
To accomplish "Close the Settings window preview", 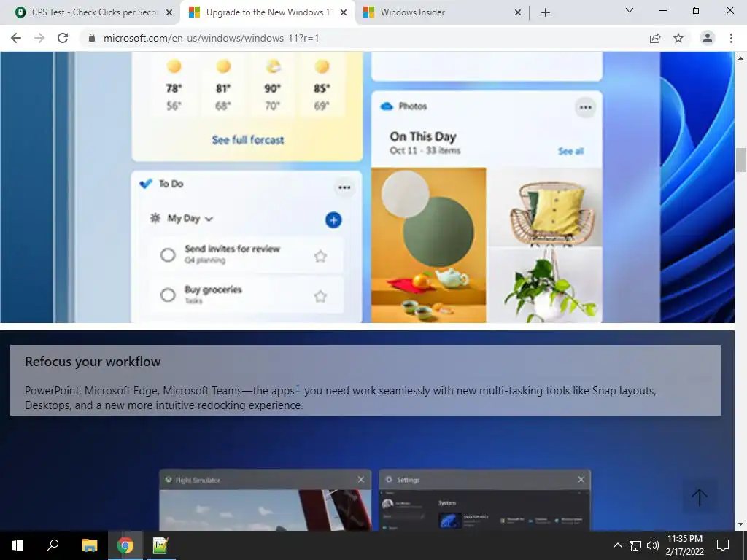I will tap(581, 480).
